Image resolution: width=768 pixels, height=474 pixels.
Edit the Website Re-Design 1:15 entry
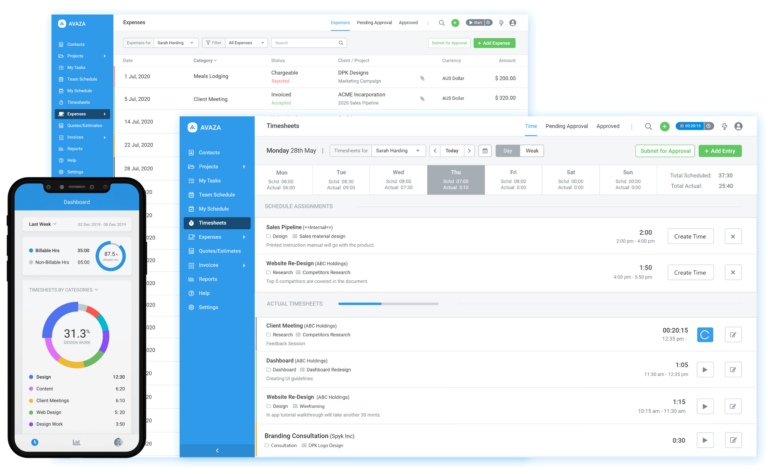coord(733,406)
